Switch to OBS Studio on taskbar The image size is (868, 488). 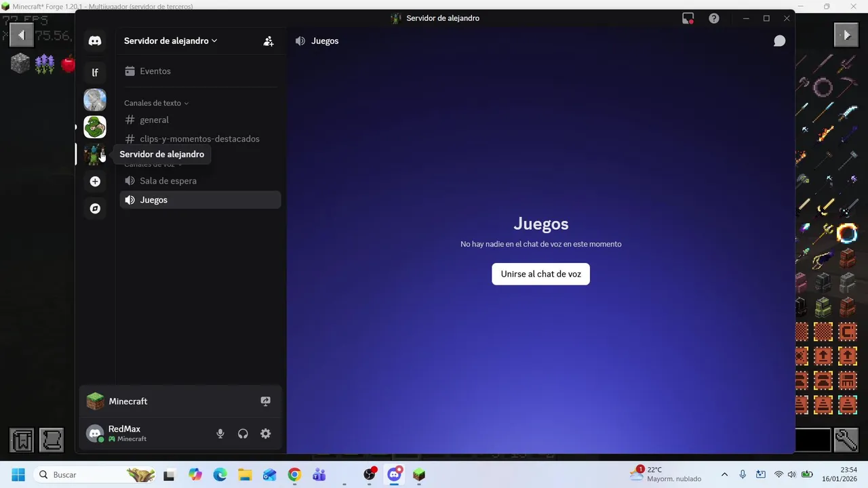[x=370, y=475]
